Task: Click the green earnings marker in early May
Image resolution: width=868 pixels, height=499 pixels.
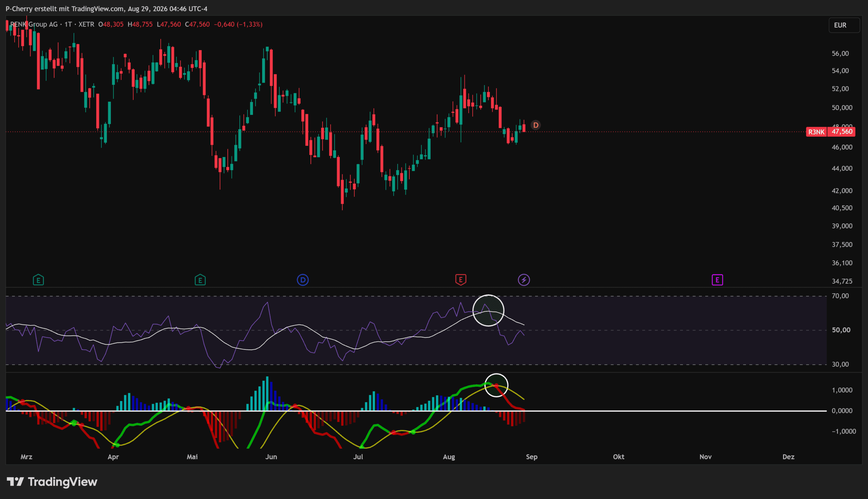Action: [200, 280]
